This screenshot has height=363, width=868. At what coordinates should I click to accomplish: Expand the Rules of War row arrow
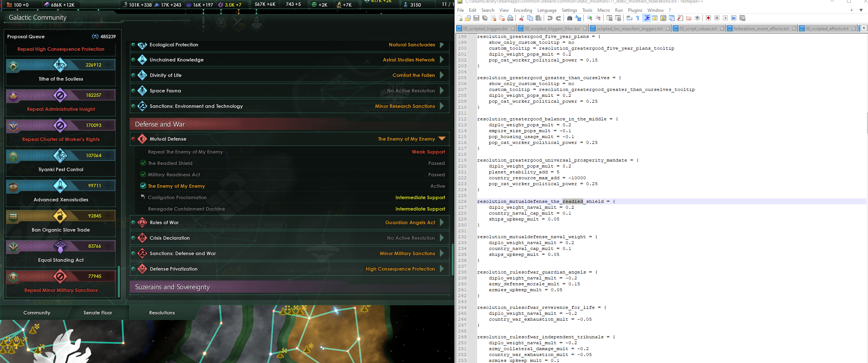[x=442, y=222]
